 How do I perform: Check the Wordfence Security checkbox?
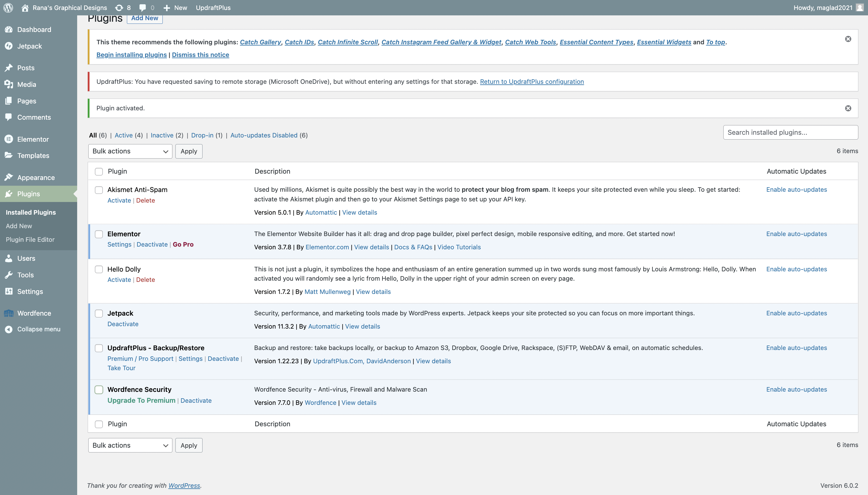point(99,389)
